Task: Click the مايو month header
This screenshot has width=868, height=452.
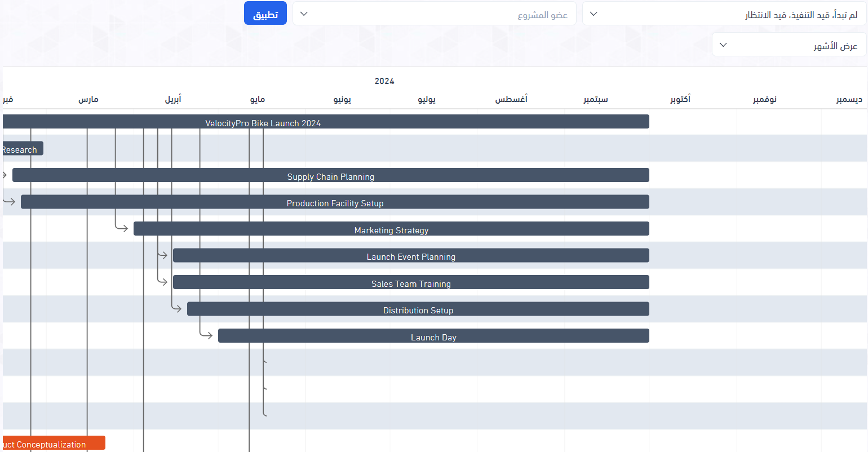Action: 258,99
